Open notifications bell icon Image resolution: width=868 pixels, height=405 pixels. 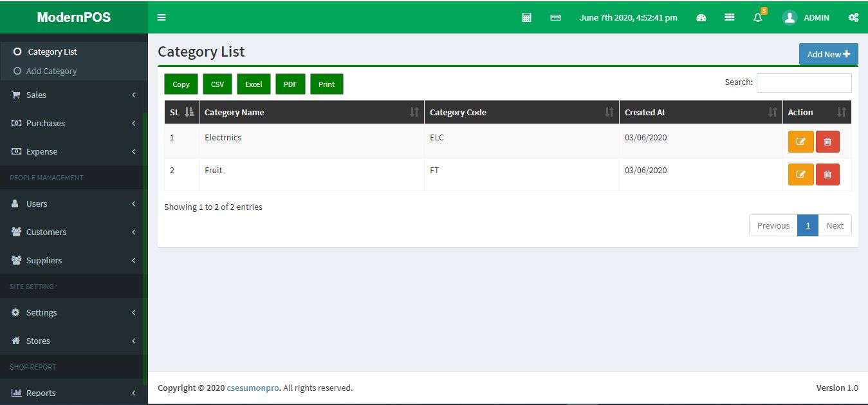(758, 17)
